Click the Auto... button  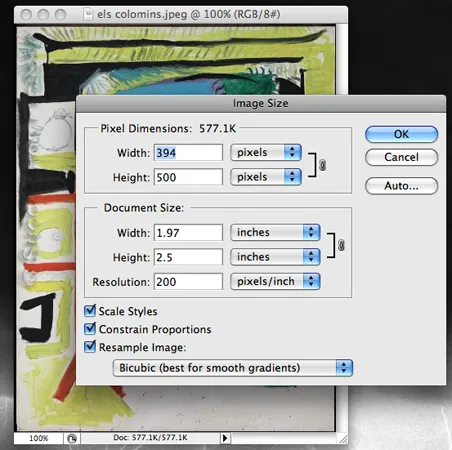pyautogui.click(x=401, y=186)
